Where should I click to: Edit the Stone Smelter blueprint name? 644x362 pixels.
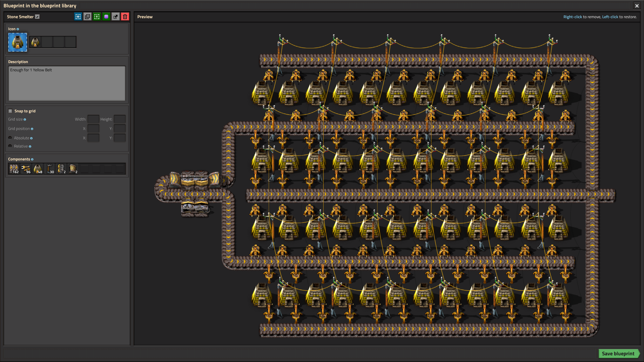pos(37,17)
